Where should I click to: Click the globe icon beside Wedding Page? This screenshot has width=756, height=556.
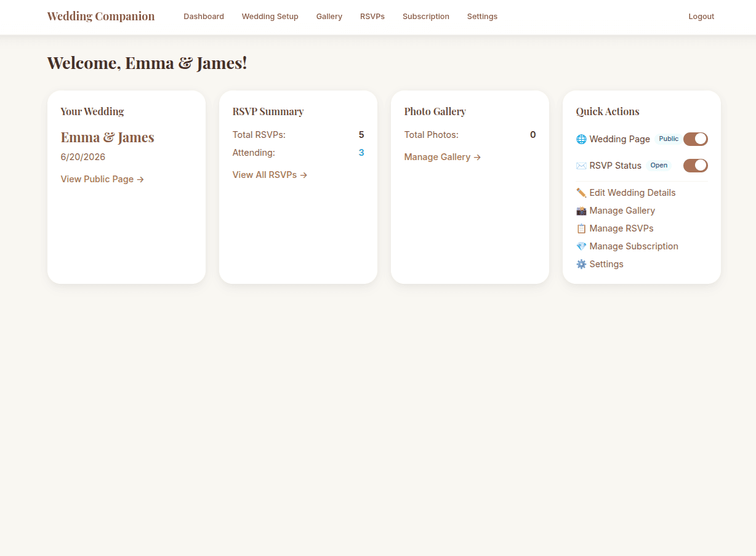581,139
